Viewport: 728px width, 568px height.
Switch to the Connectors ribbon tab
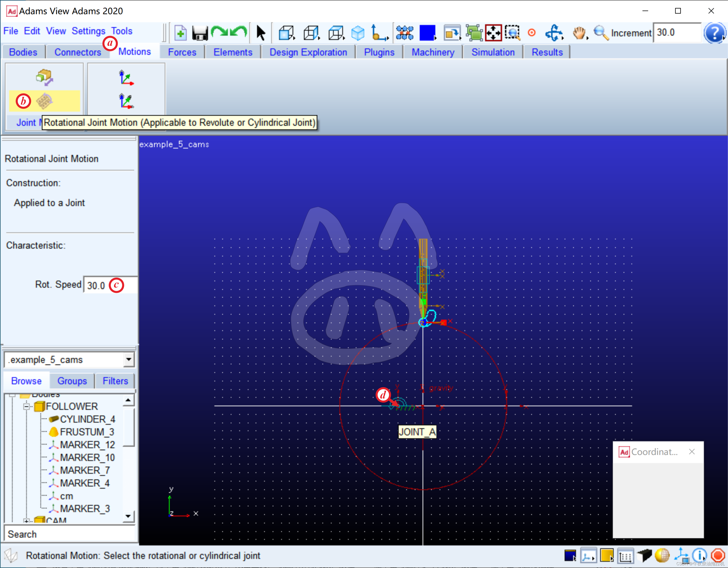point(77,52)
